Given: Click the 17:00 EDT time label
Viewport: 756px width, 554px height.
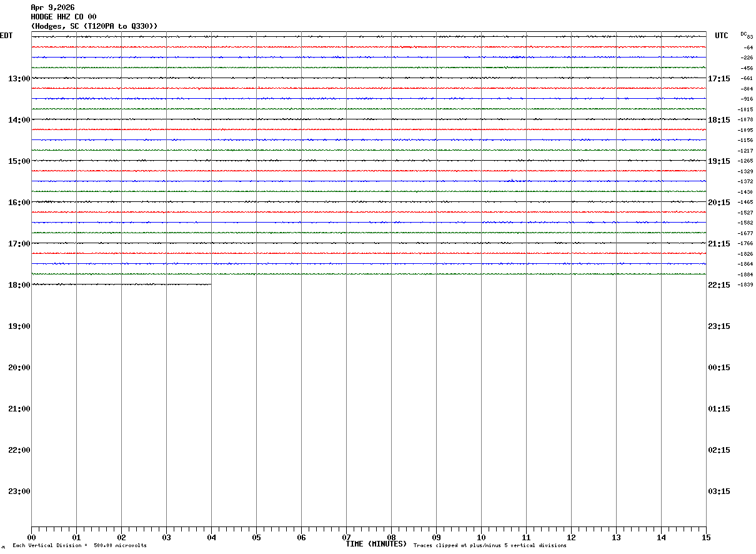Looking at the screenshot, I should tap(19, 244).
